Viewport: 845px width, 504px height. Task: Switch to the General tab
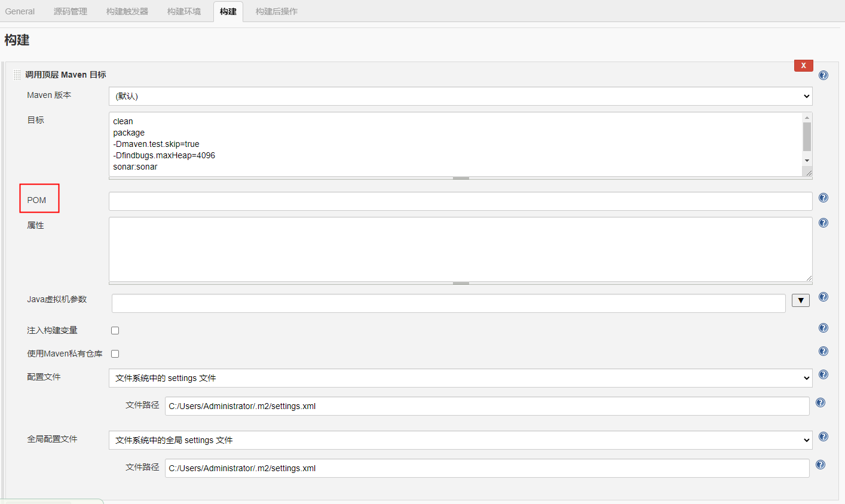point(20,11)
